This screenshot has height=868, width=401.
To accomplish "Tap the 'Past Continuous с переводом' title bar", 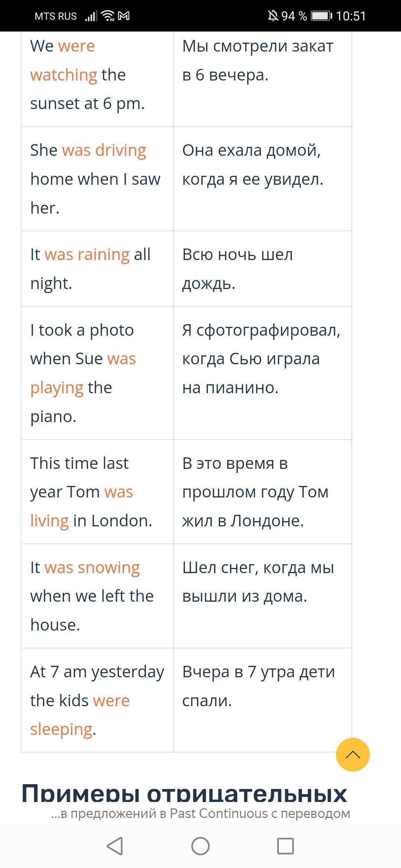I will (x=200, y=813).
